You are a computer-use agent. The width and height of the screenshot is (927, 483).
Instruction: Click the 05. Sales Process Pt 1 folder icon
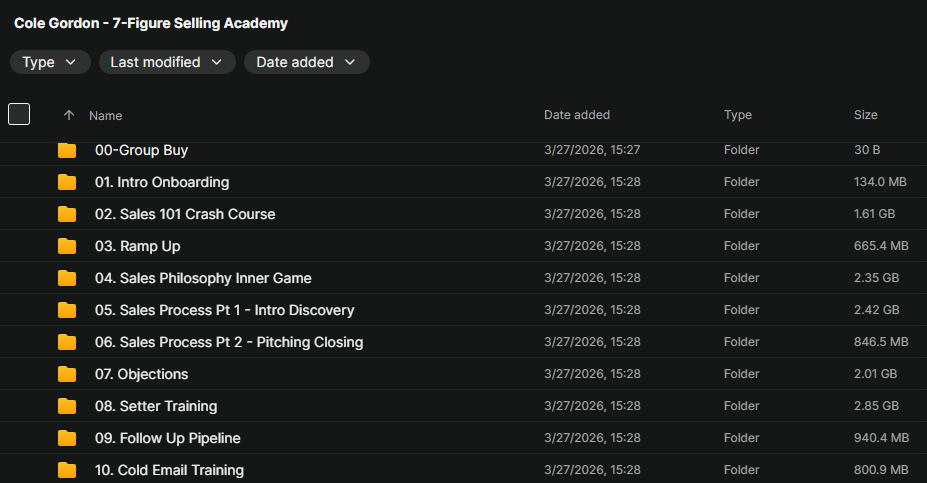click(67, 310)
